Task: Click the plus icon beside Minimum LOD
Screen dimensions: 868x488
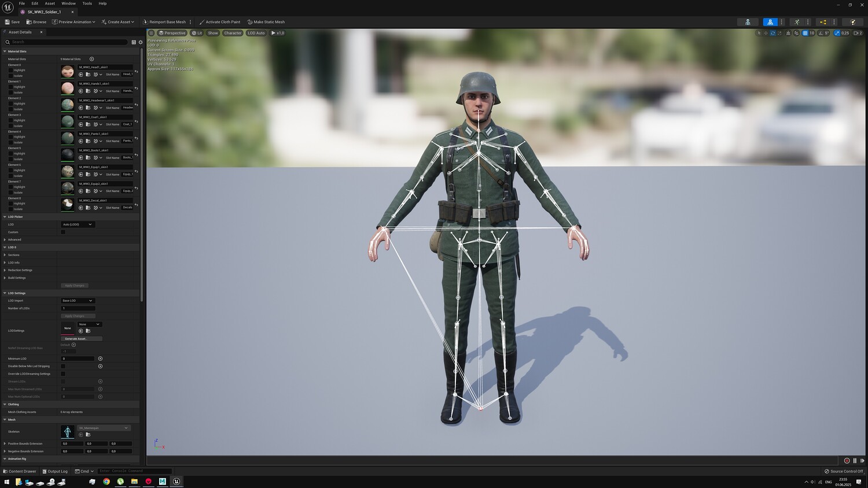Action: pos(100,358)
